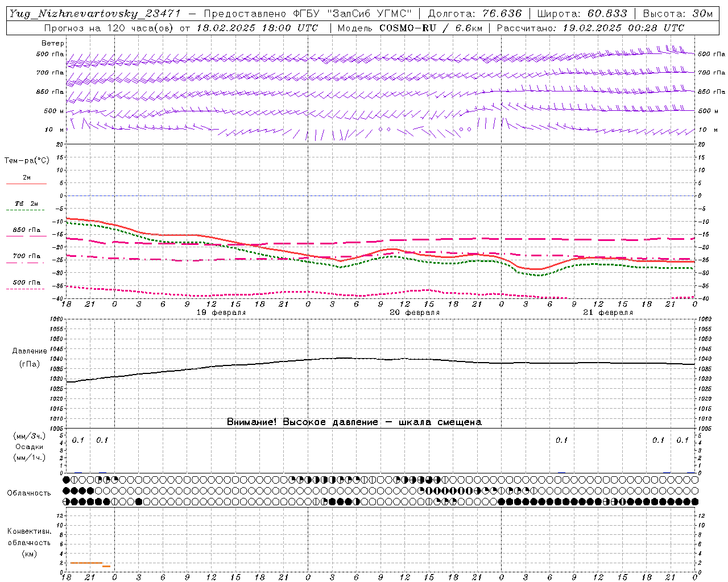
Task: Click the forecast start time 18.02.2025 18:00 UTC
Action: tap(257, 28)
